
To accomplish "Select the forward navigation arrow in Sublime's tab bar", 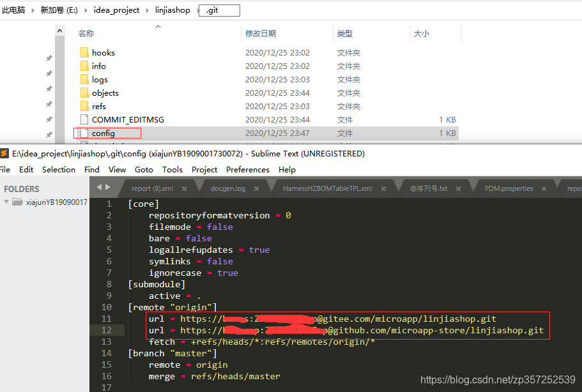I will (107, 187).
